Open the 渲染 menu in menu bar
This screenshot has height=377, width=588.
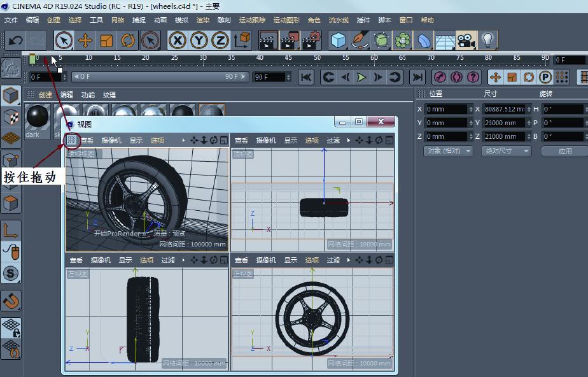pos(202,20)
